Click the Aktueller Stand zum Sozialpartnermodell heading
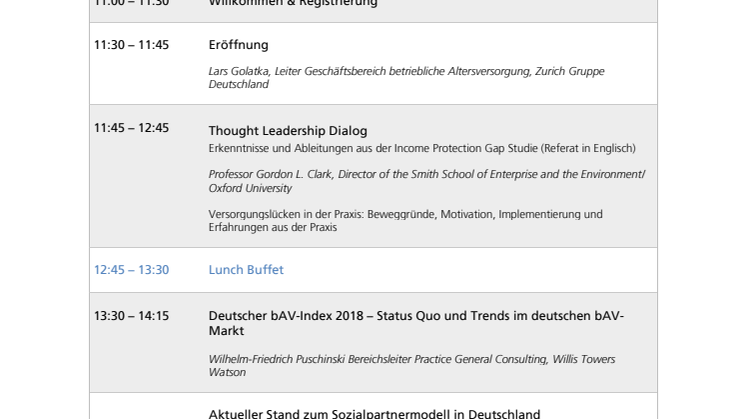The width and height of the screenshot is (746, 419). (374, 413)
